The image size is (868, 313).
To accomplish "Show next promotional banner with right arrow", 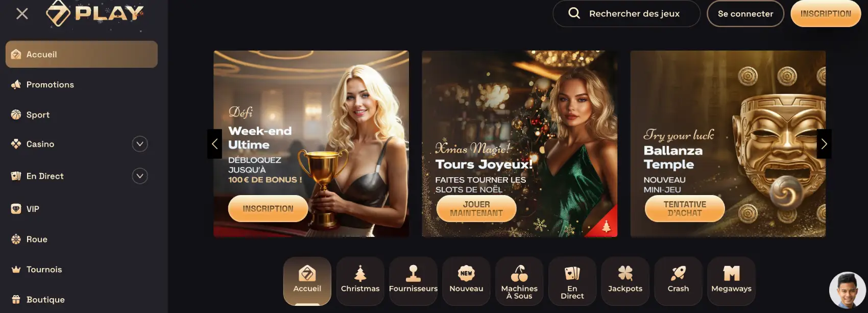I will (824, 144).
